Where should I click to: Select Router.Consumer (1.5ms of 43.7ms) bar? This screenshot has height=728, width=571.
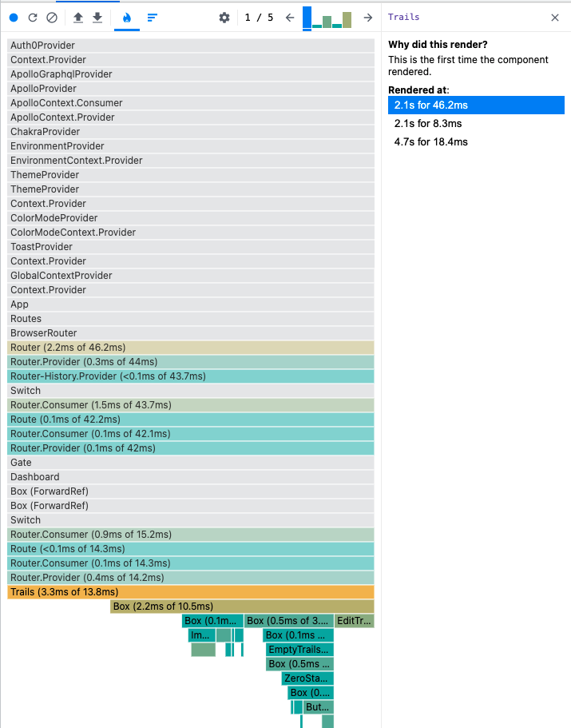191,405
